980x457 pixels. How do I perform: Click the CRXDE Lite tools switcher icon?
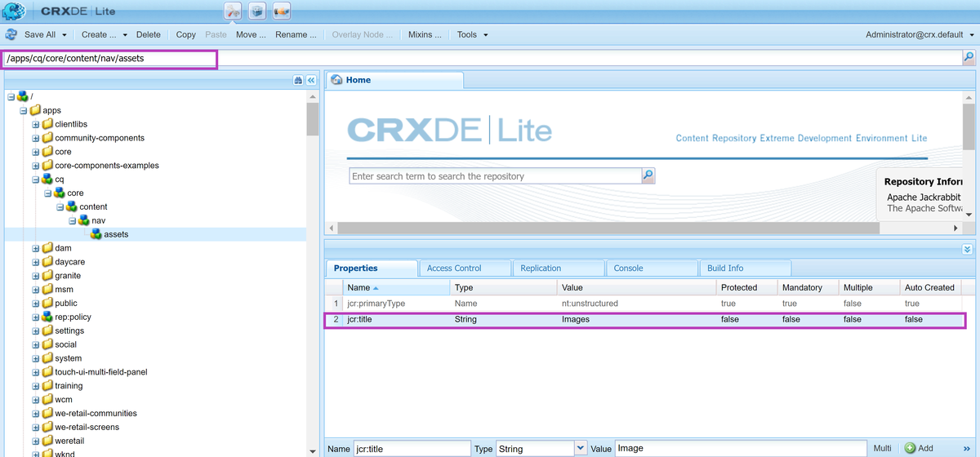click(x=234, y=11)
